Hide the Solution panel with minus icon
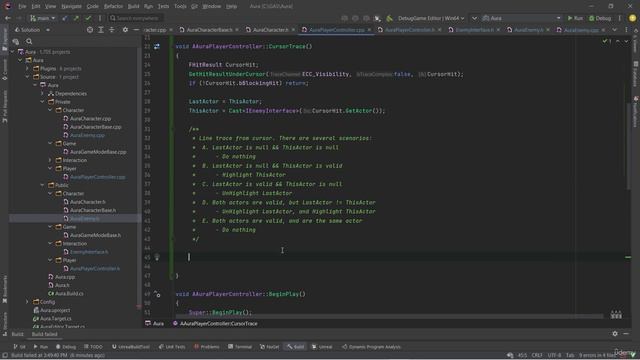This screenshot has width=640, height=360. click(136, 30)
